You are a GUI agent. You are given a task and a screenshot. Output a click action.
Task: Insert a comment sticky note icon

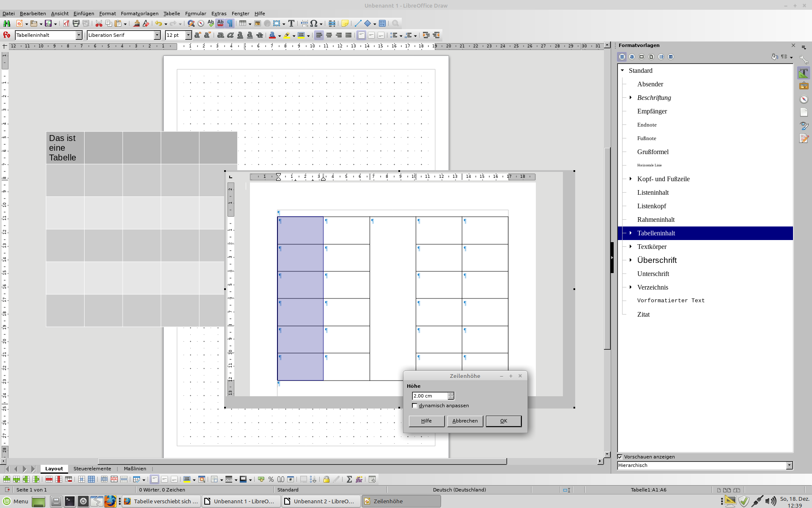click(345, 24)
